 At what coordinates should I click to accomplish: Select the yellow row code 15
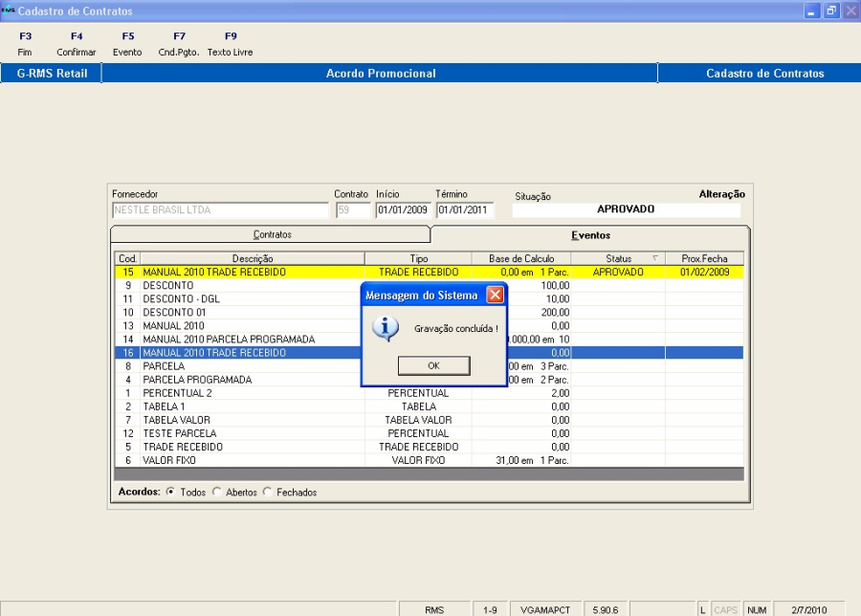tap(429, 272)
